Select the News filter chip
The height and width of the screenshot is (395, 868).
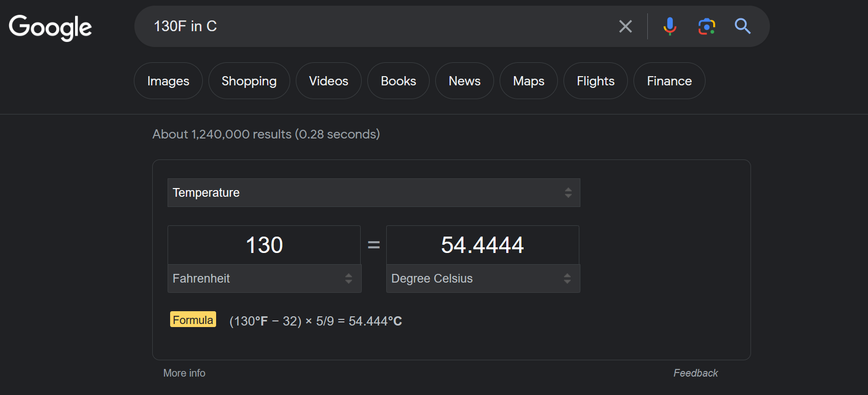[464, 81]
